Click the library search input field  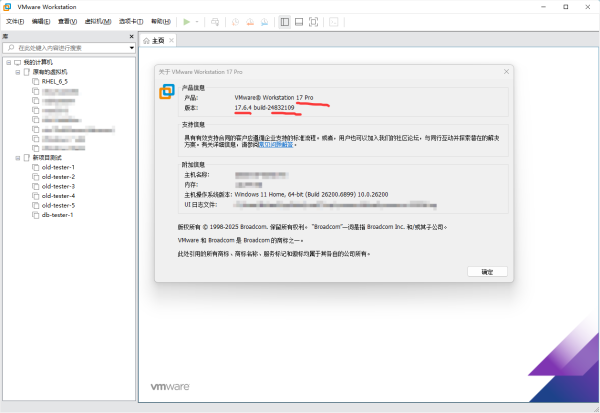tap(69, 48)
